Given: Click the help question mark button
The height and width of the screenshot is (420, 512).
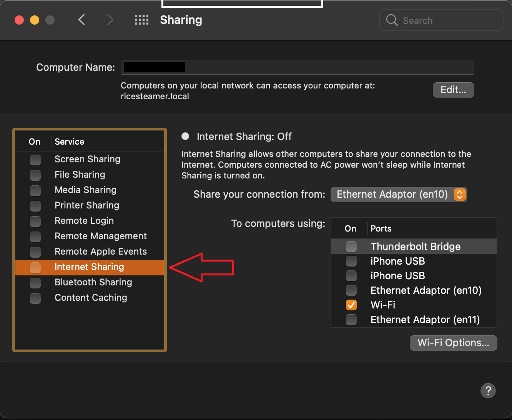Looking at the screenshot, I should (x=488, y=391).
